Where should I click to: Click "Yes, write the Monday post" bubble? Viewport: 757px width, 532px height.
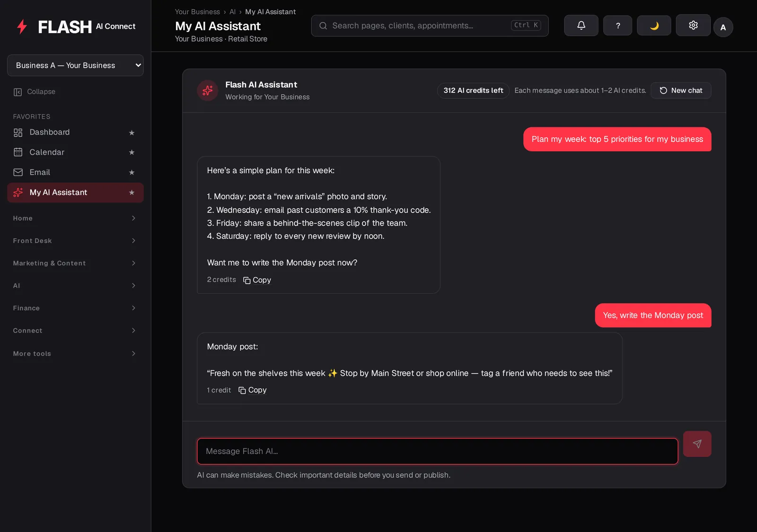tap(653, 315)
